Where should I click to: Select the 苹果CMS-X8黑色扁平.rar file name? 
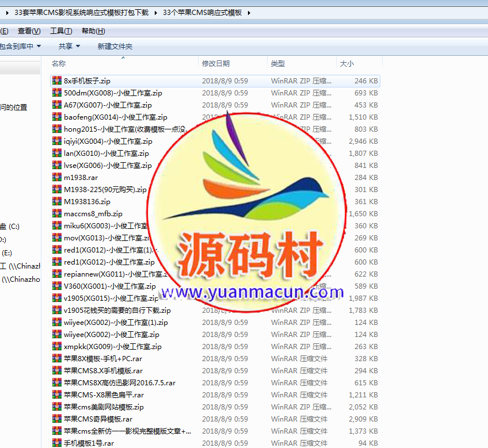(104, 395)
